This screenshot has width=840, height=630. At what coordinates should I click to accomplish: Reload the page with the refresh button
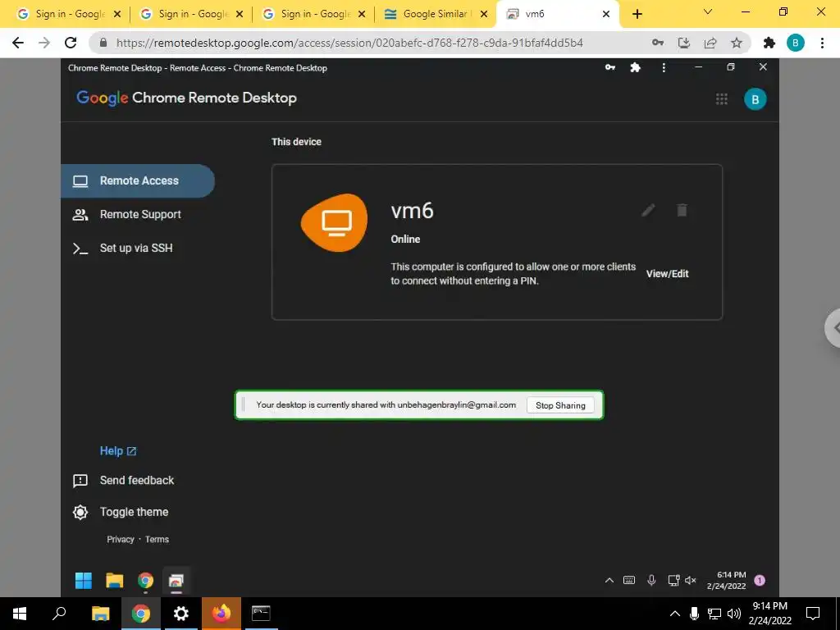pyautogui.click(x=71, y=43)
